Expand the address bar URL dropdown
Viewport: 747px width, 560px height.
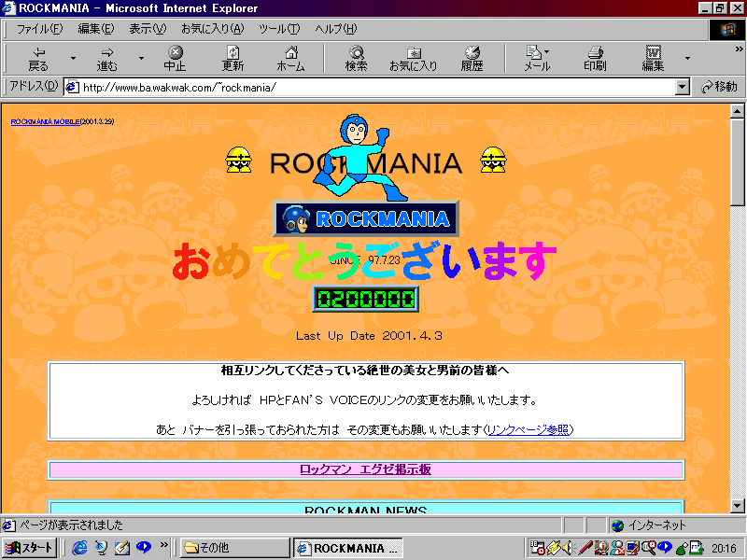point(682,87)
